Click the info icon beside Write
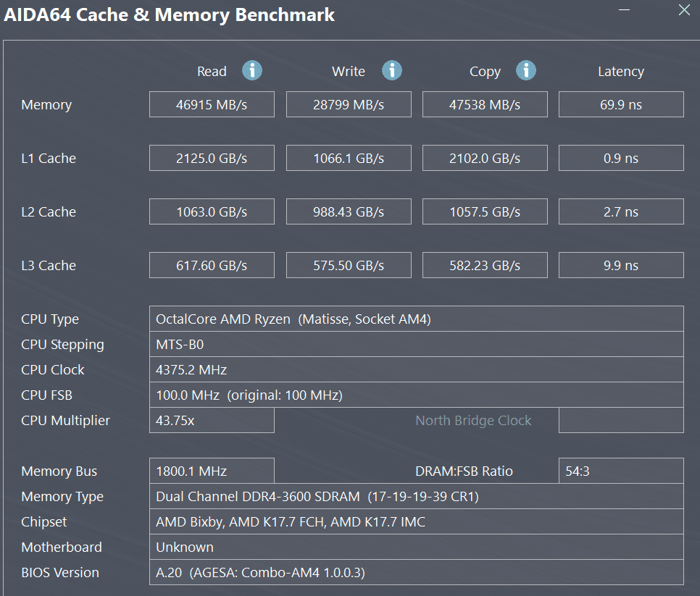 click(x=392, y=70)
